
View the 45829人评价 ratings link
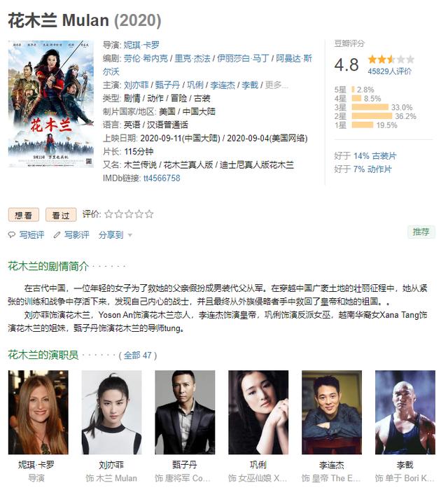pyautogui.click(x=389, y=71)
